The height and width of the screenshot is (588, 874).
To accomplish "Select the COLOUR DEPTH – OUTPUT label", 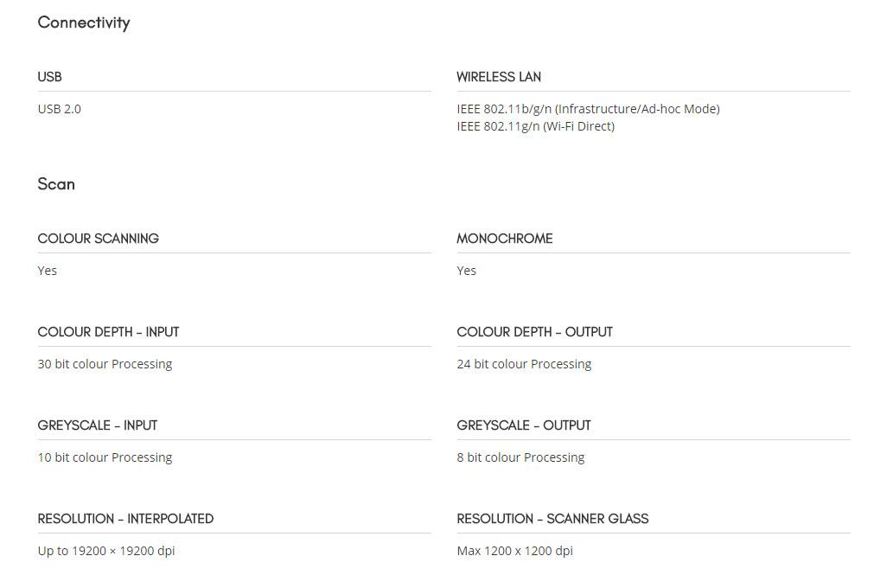I will pyautogui.click(x=534, y=332).
